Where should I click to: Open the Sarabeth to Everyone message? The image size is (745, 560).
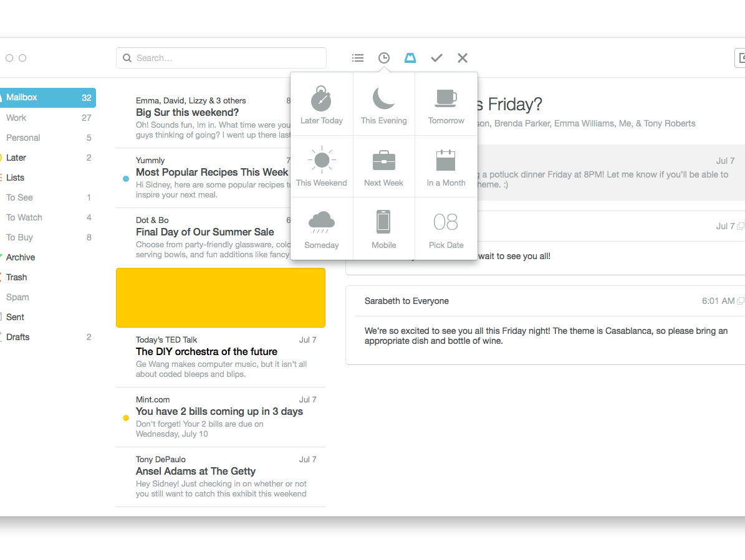click(x=406, y=301)
